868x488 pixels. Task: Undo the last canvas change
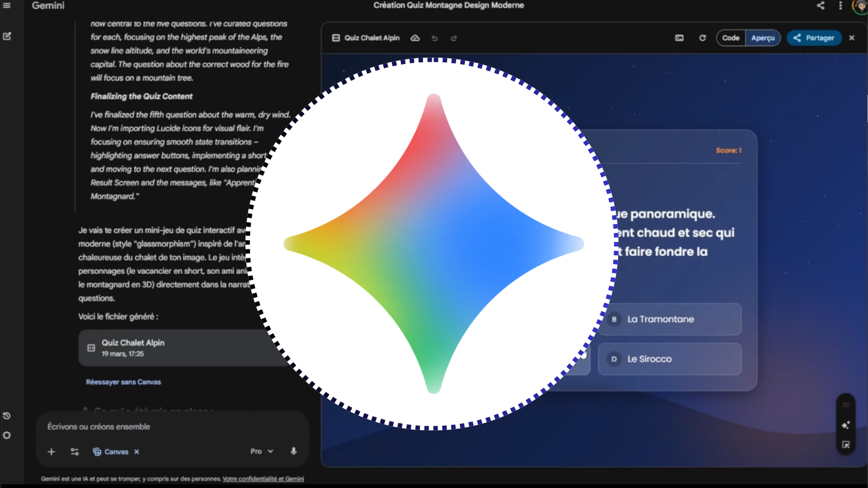(434, 38)
